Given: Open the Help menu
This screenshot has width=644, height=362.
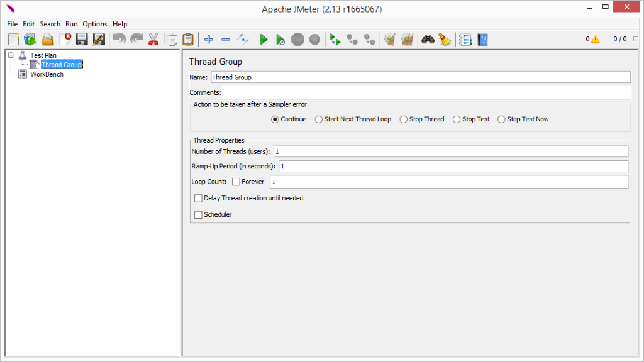Looking at the screenshot, I should click(x=120, y=24).
